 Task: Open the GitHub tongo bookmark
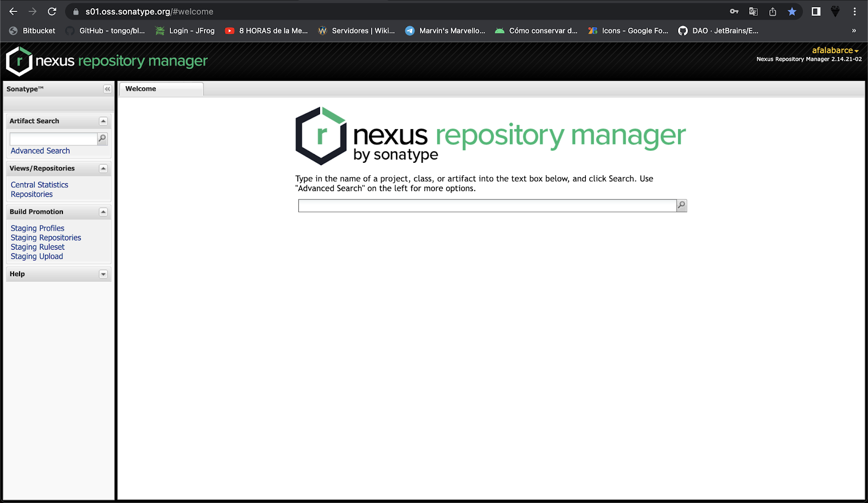(x=105, y=31)
